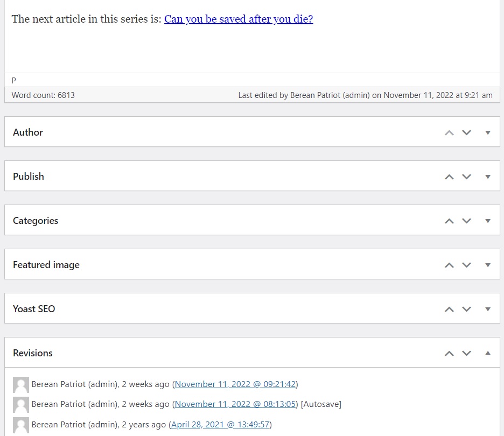This screenshot has height=436, width=504.
Task: Open 'Can you be saved after you die?' link
Action: click(x=239, y=19)
